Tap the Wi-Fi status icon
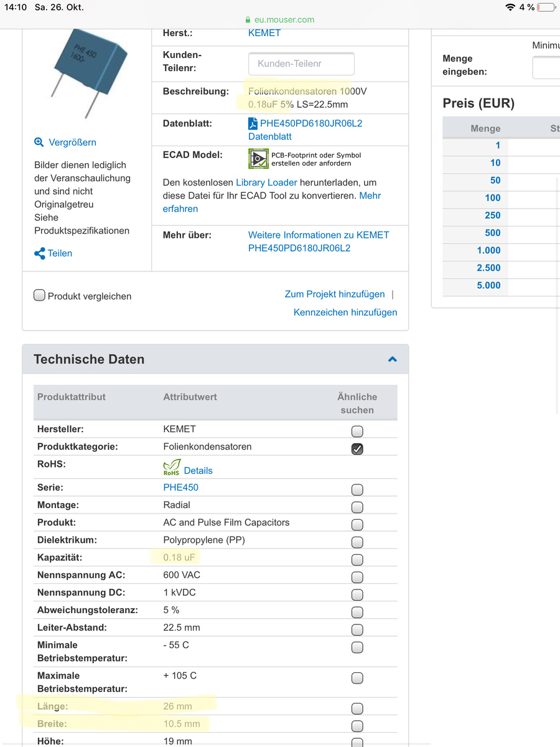This screenshot has height=747, width=560. pos(510,7)
